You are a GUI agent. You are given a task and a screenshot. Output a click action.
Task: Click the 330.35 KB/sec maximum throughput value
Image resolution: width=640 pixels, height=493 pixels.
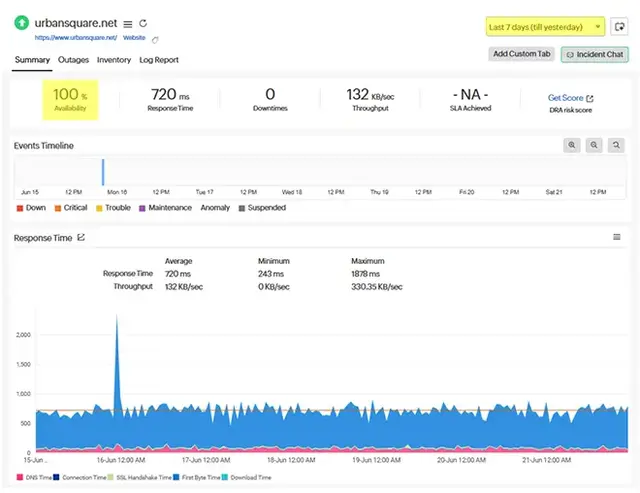(x=377, y=287)
